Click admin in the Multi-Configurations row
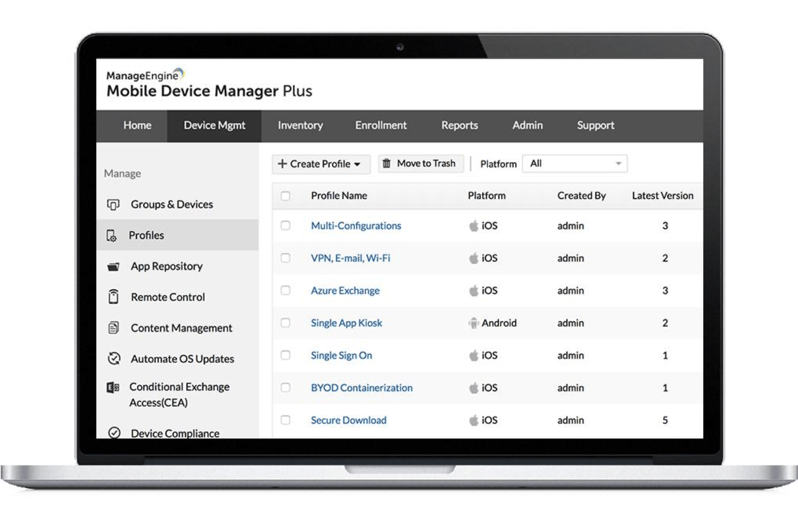 click(x=570, y=226)
